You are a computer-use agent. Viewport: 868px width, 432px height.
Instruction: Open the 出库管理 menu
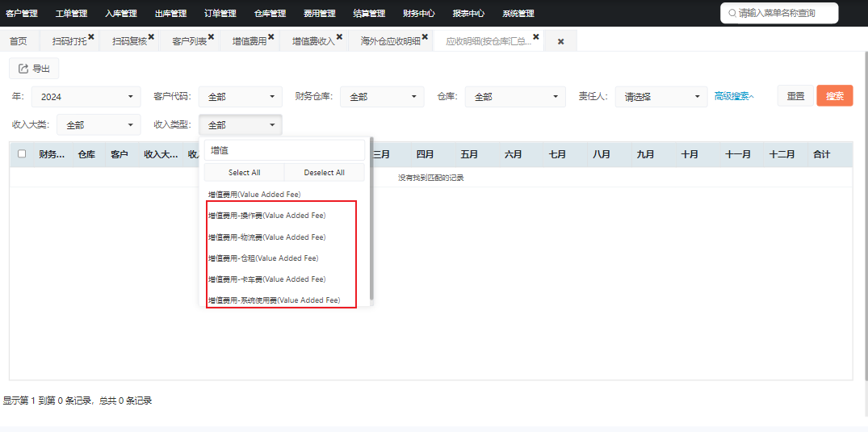tap(170, 13)
